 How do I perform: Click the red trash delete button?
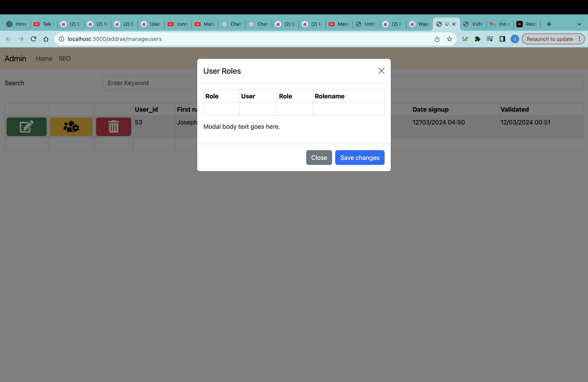[x=114, y=127]
